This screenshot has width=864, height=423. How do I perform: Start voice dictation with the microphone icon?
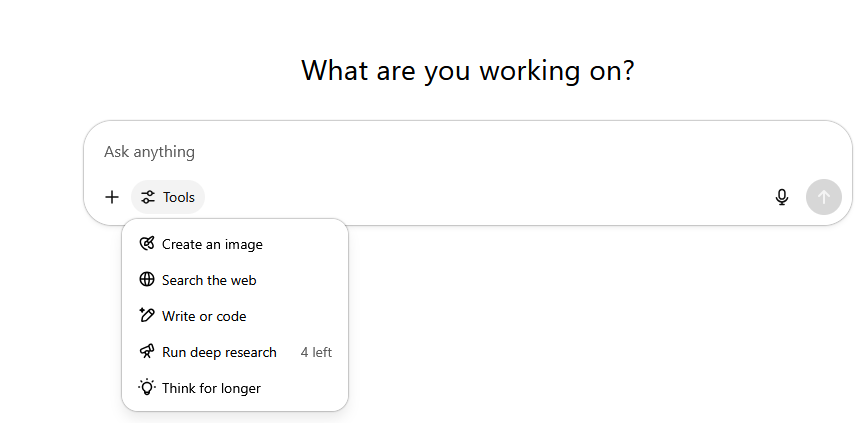pyautogui.click(x=782, y=197)
